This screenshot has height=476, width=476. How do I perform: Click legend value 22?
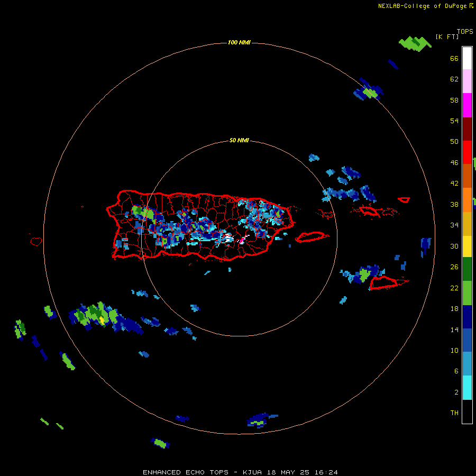[454, 288]
